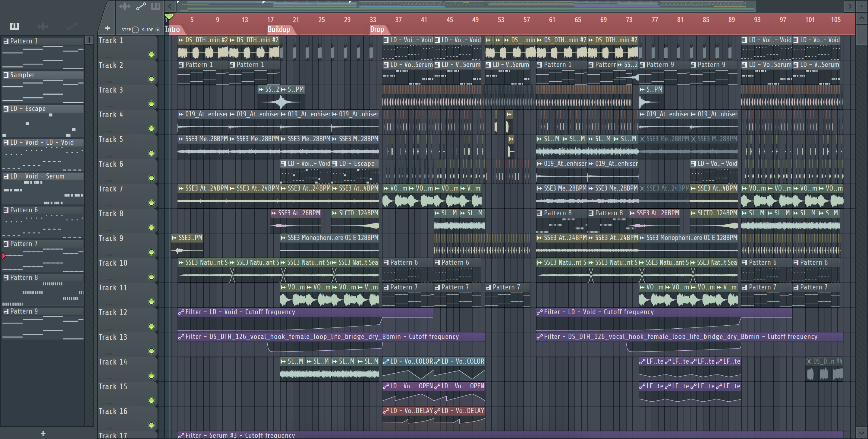This screenshot has height=439, width=868.
Task: Click the square zoom button at the top-right corner
Action: [862, 6]
